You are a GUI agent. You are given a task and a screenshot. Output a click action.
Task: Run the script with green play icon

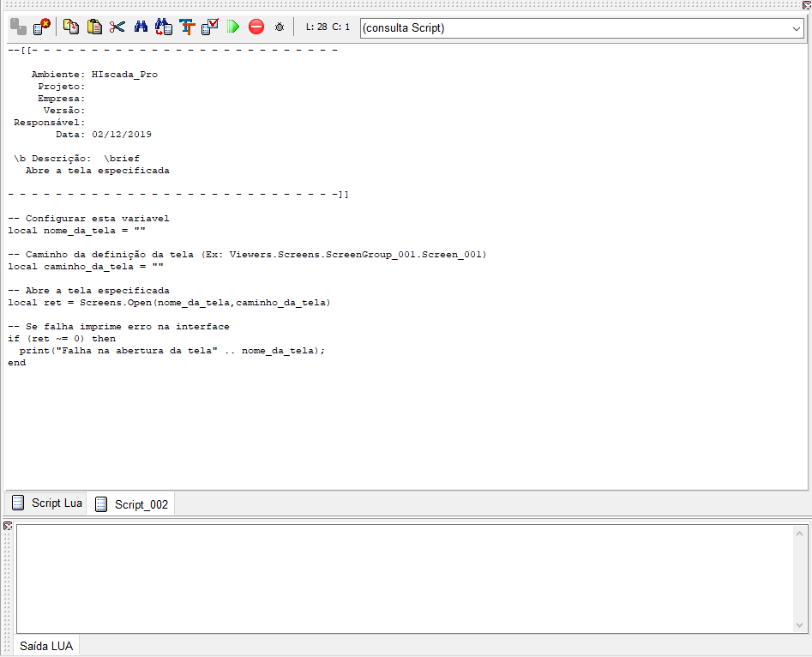[233, 27]
